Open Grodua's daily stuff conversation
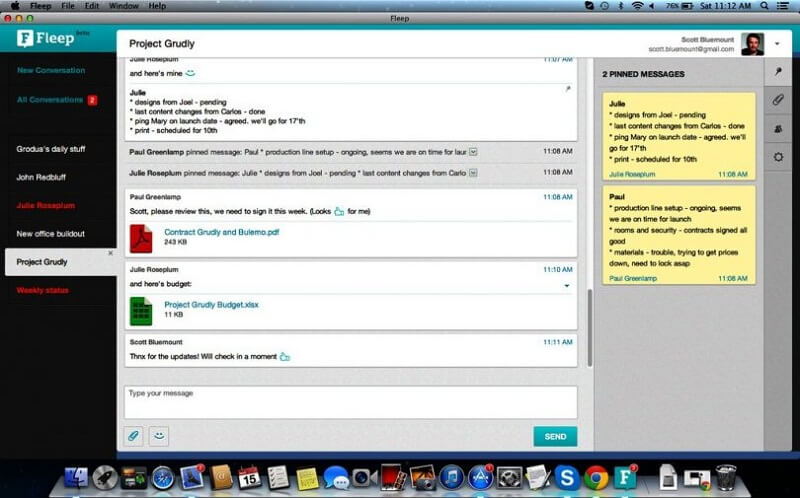800x498 pixels. pos(51,149)
